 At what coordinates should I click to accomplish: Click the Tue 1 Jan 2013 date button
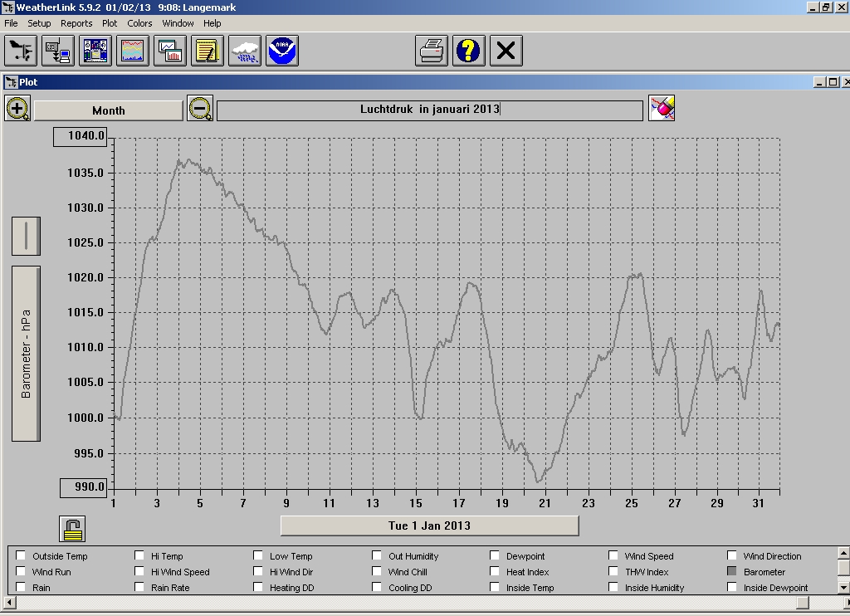(x=429, y=526)
